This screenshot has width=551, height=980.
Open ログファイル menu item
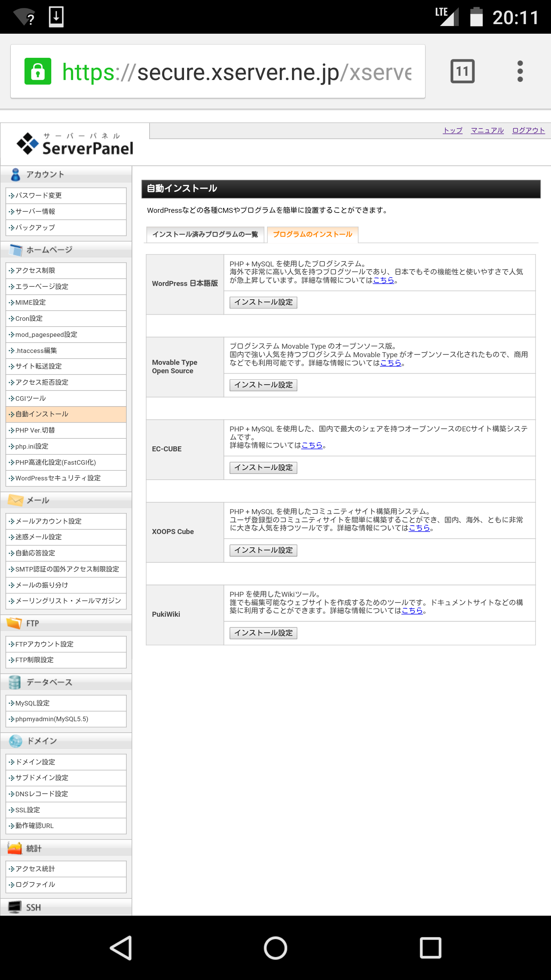point(66,885)
